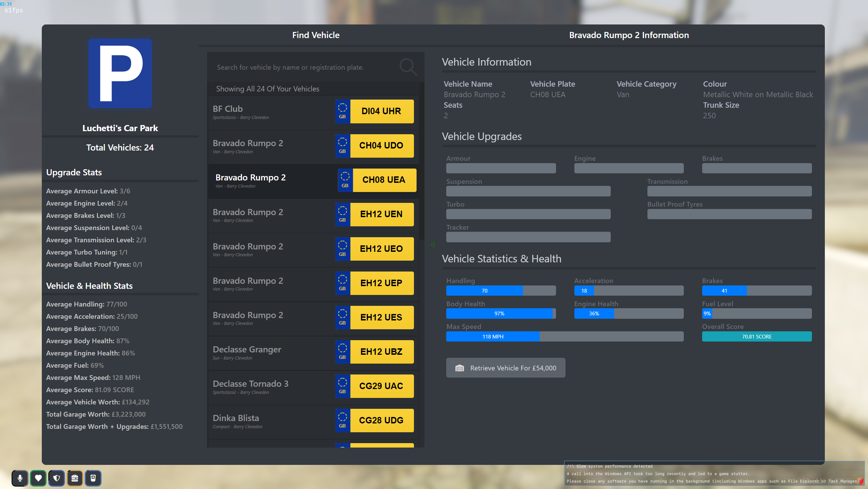This screenshot has width=868, height=489.
Task: Click the Find Vehicle tab header
Action: click(316, 35)
